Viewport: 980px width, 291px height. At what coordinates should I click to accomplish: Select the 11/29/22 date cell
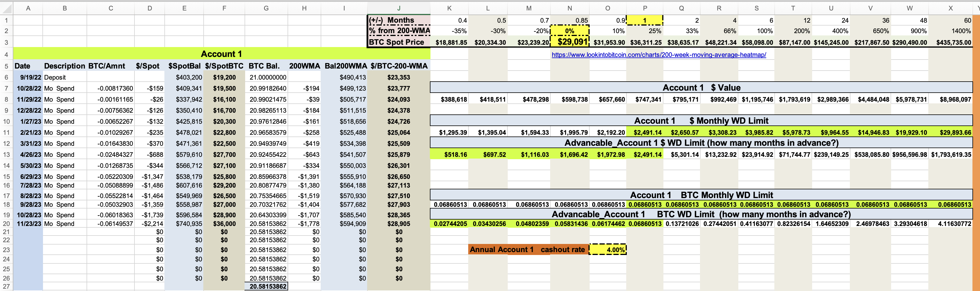point(28,99)
